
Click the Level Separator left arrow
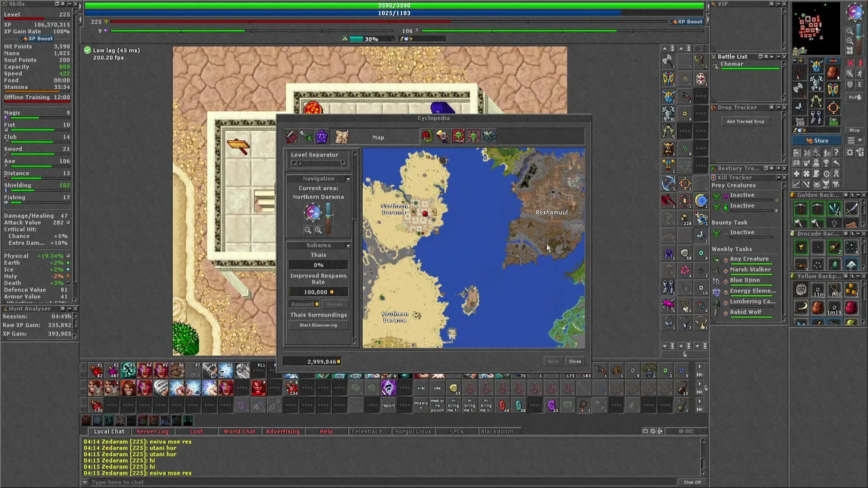[x=293, y=163]
